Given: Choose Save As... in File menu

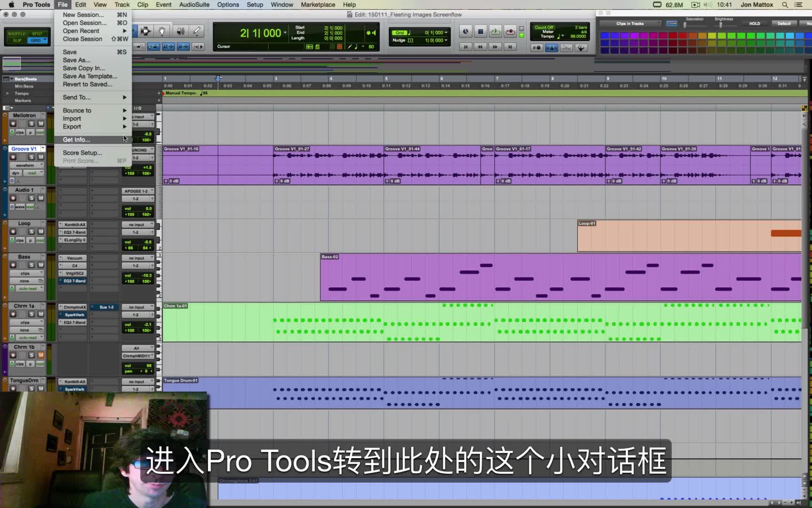Looking at the screenshot, I should point(93,60).
